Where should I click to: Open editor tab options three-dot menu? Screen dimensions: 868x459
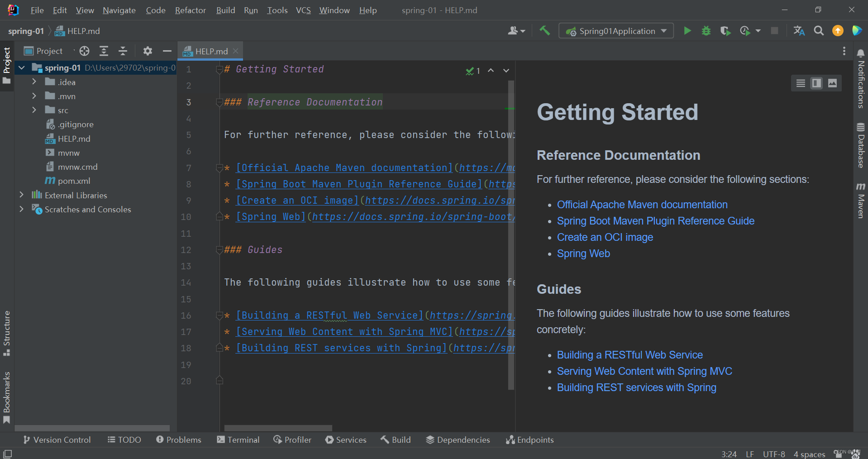pos(844,51)
